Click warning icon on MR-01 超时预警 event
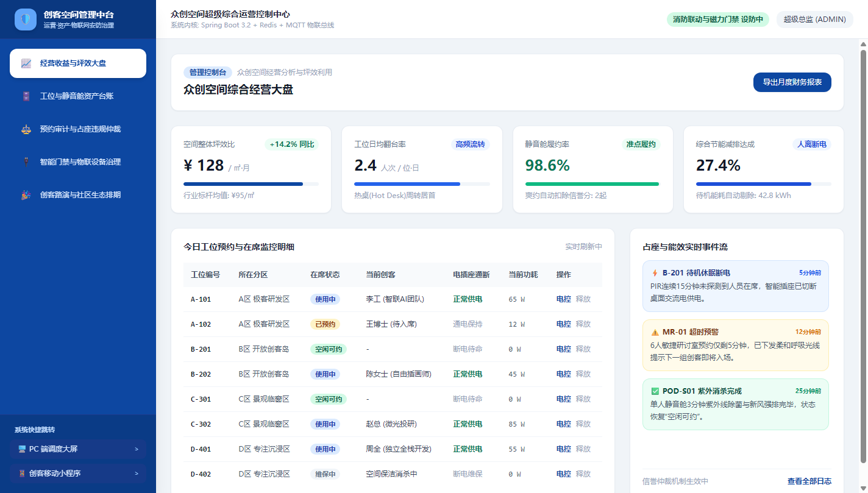The image size is (868, 493). (x=655, y=332)
